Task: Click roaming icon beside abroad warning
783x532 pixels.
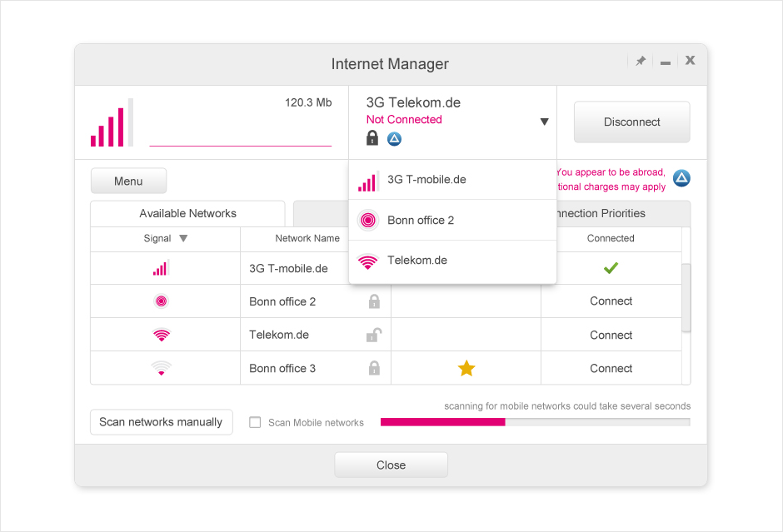Action: click(681, 178)
